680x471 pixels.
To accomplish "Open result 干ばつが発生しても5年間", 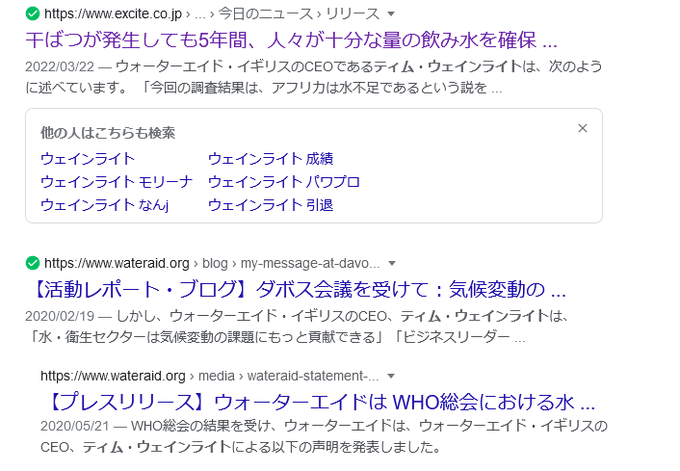I will point(291,40).
